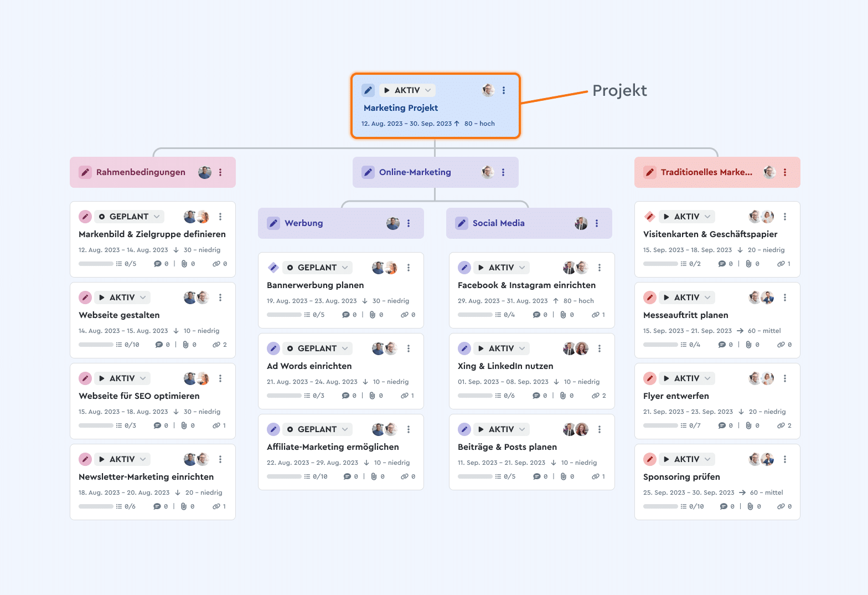This screenshot has height=595, width=868.
Task: Open the GEPLANT status dropdown on Markenbild card
Action: (129, 217)
